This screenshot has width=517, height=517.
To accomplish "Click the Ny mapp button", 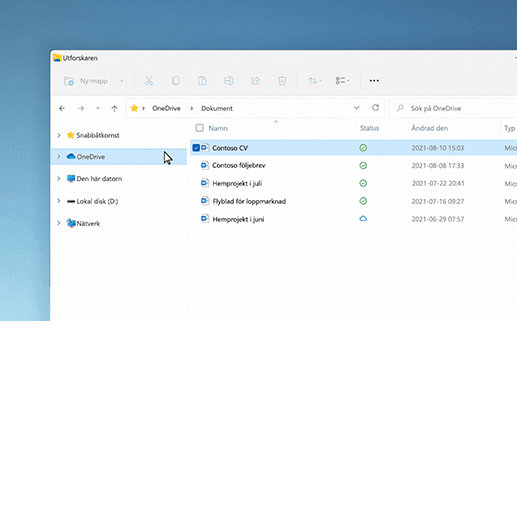I will point(94,81).
